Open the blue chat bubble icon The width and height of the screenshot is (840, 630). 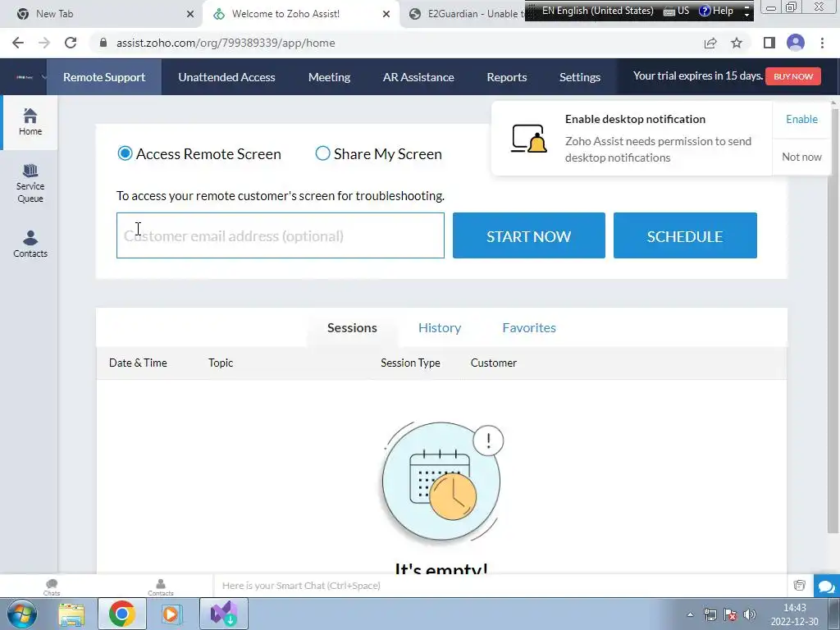tap(826, 586)
